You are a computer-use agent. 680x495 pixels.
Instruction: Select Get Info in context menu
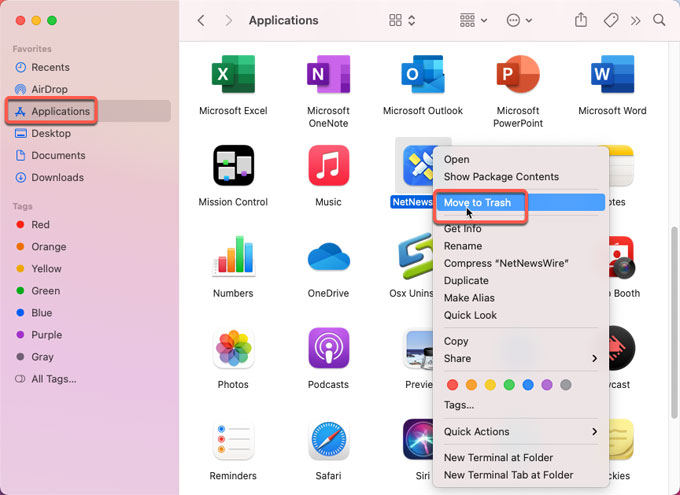pos(462,229)
